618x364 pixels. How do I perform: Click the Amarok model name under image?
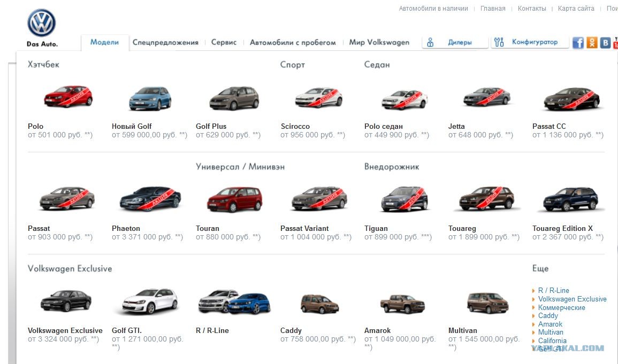(x=378, y=330)
